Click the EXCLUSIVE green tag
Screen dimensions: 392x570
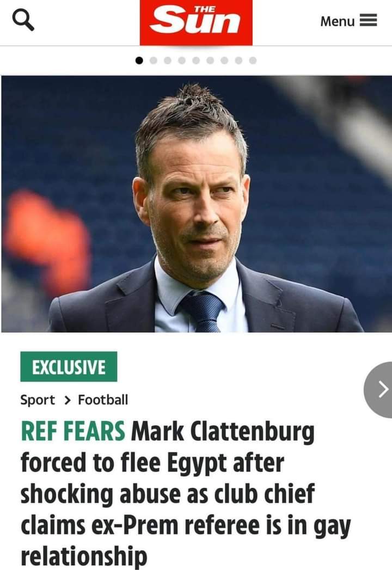point(69,366)
